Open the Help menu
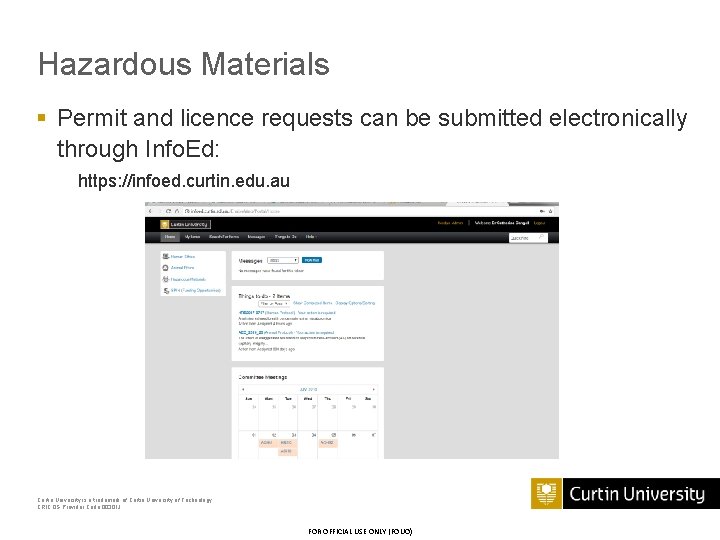Image resolution: width=720 pixels, height=540 pixels. [x=311, y=236]
